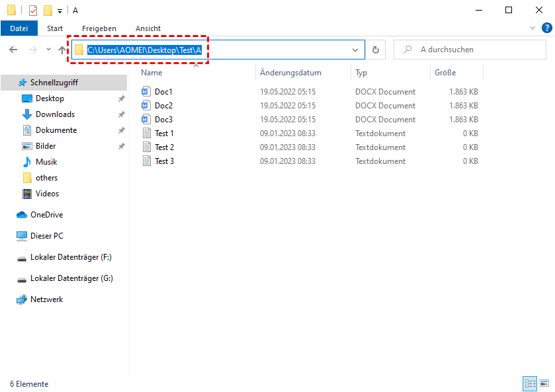Screen dimensions: 555x392
Task: Click the search magnifier icon
Action: 407,49
